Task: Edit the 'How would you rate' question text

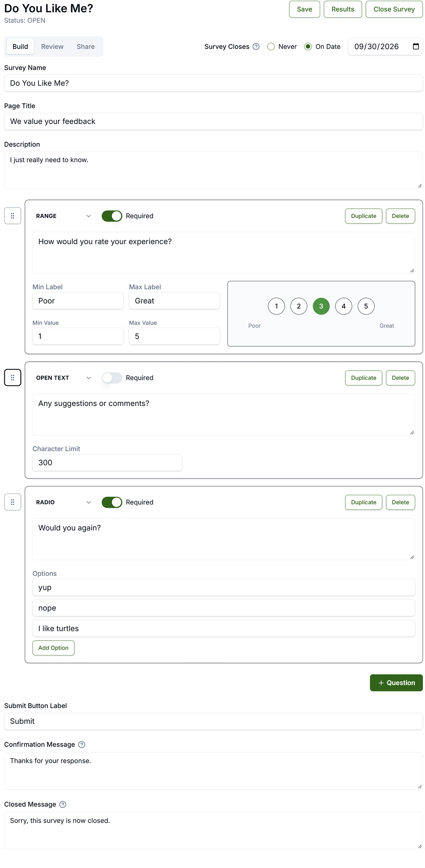Action: tap(224, 253)
